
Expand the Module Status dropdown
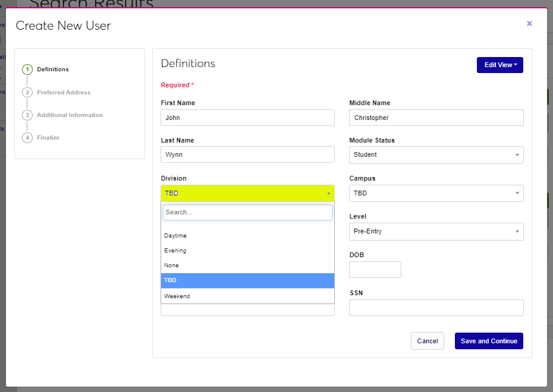coord(436,155)
